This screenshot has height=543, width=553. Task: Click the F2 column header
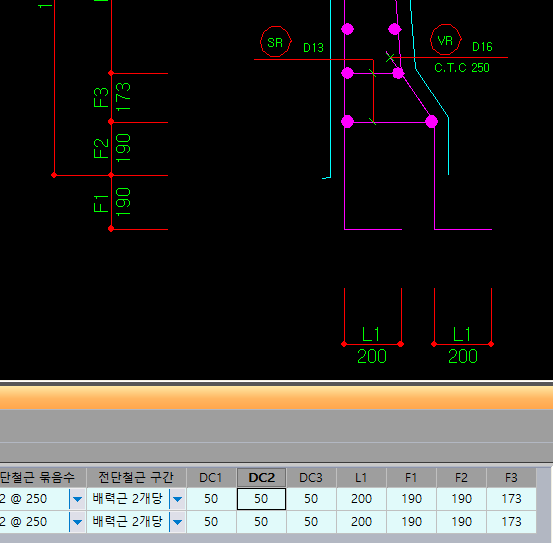461,478
